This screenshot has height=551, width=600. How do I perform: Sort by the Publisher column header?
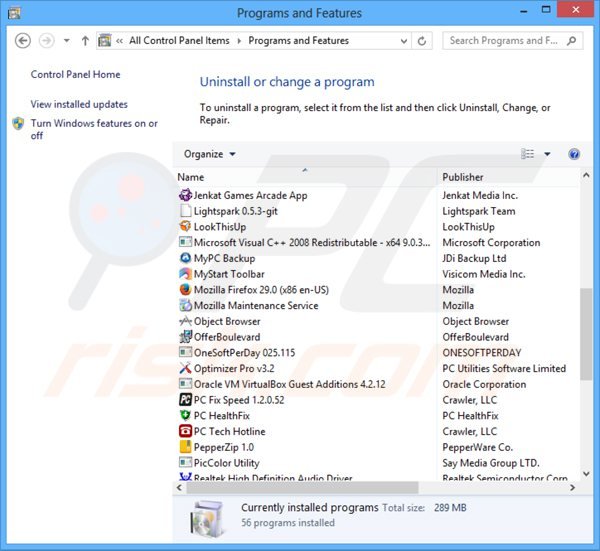coord(463,177)
